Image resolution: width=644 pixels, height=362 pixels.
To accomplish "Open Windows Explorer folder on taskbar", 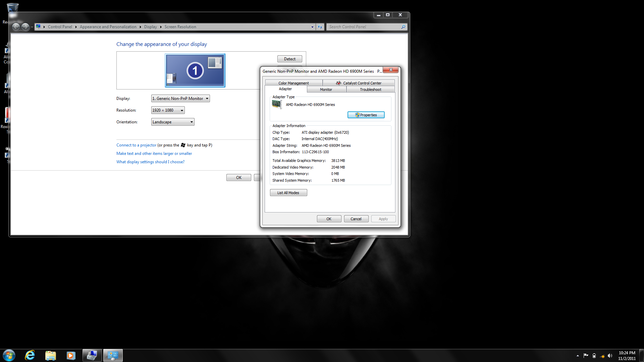I will tap(51, 355).
